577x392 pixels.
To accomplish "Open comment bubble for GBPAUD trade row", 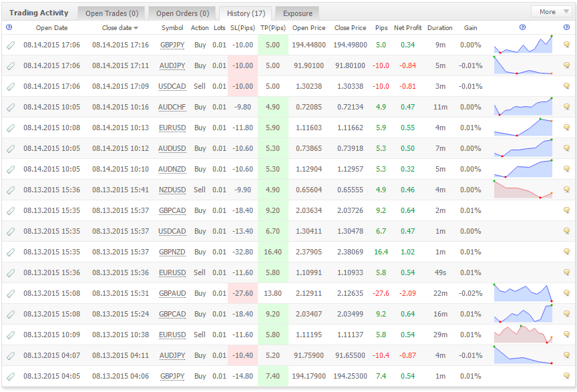I will click(566, 293).
